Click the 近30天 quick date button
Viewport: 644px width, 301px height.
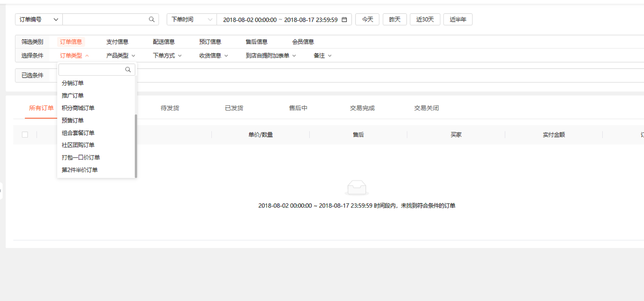pyautogui.click(x=425, y=19)
